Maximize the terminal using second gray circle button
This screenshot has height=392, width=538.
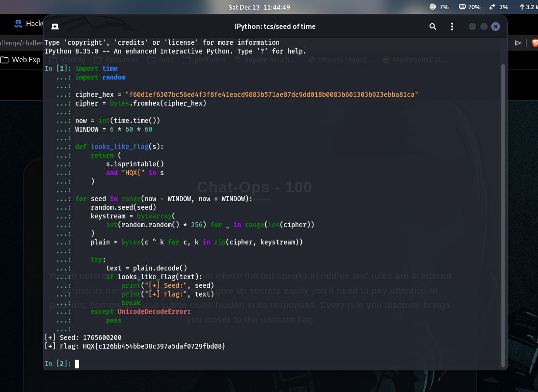484,27
